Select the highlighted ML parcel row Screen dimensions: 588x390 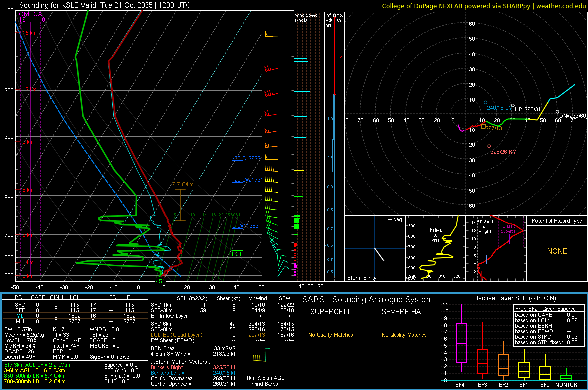point(75,316)
